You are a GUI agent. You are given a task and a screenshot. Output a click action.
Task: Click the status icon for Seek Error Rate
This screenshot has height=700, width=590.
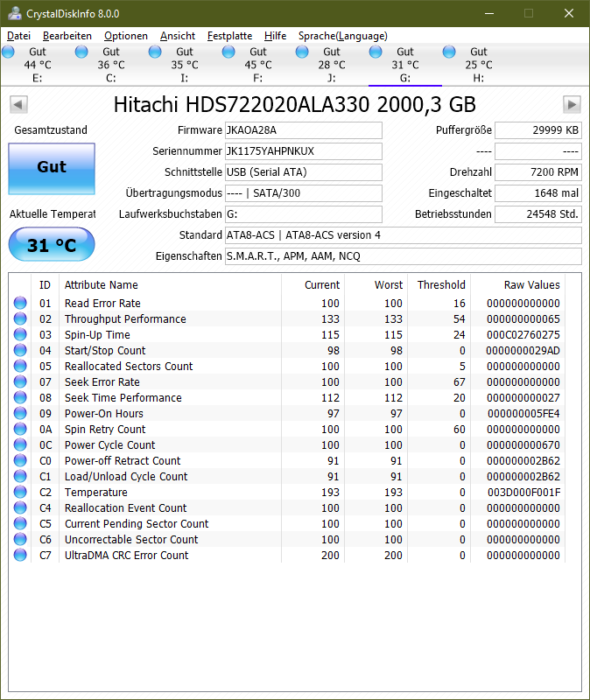20,381
